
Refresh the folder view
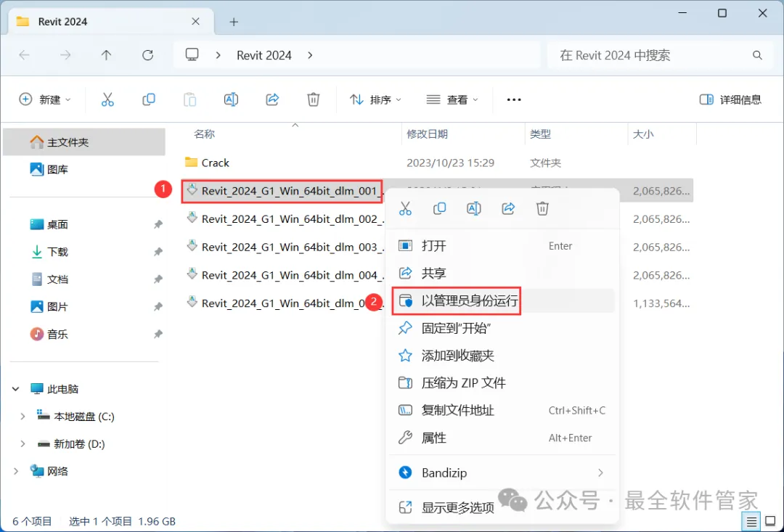pyautogui.click(x=147, y=55)
